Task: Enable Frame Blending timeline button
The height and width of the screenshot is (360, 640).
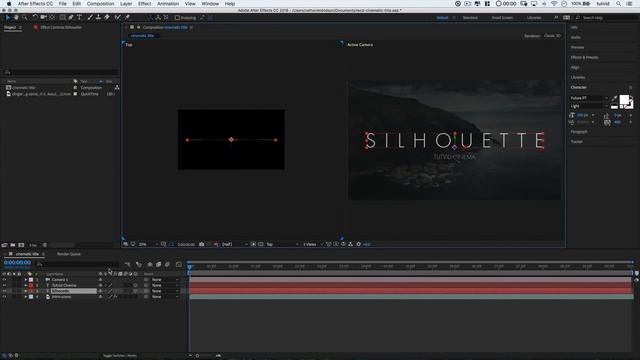Action: 158,264
